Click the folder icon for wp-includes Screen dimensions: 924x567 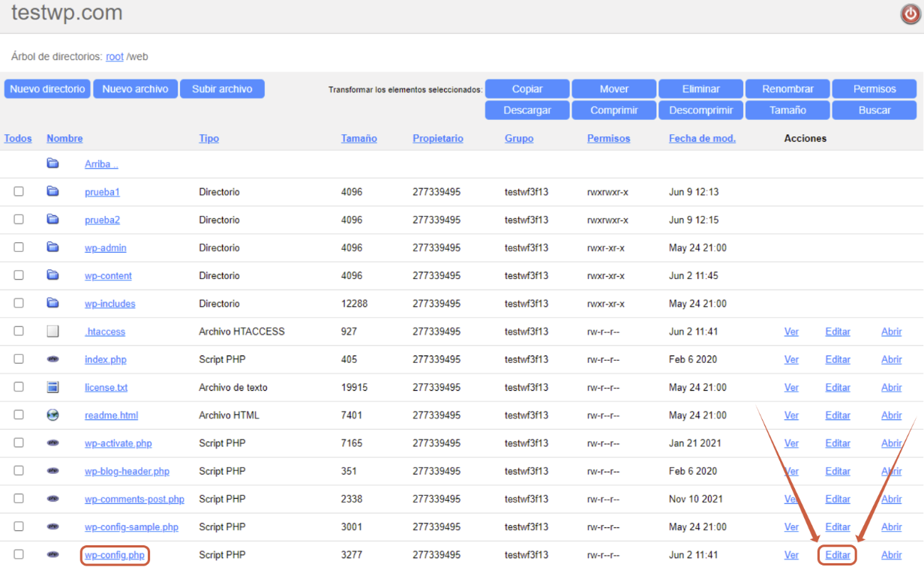pyautogui.click(x=52, y=303)
